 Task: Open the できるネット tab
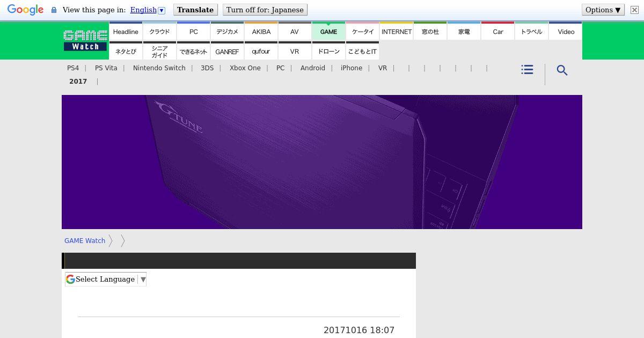[x=193, y=51]
